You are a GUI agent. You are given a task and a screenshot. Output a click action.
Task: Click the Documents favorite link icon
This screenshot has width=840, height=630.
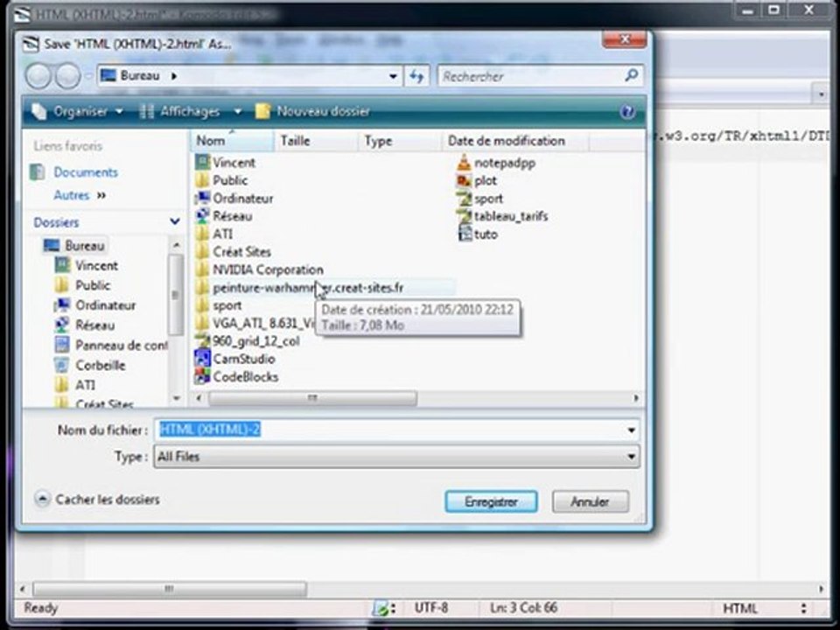click(x=38, y=172)
